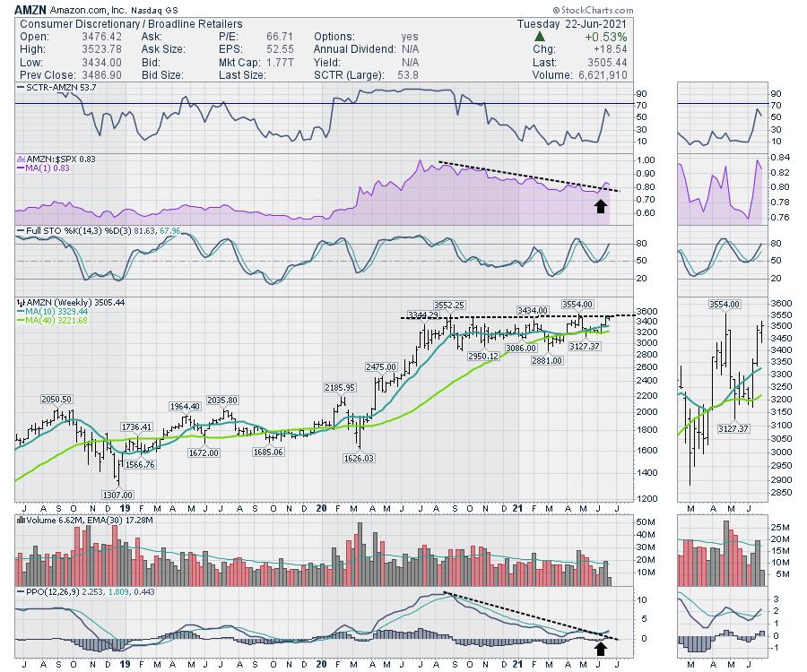Click the MA(40) 3221.68 legend entry
Screen dimensions: 807x672
[53, 320]
